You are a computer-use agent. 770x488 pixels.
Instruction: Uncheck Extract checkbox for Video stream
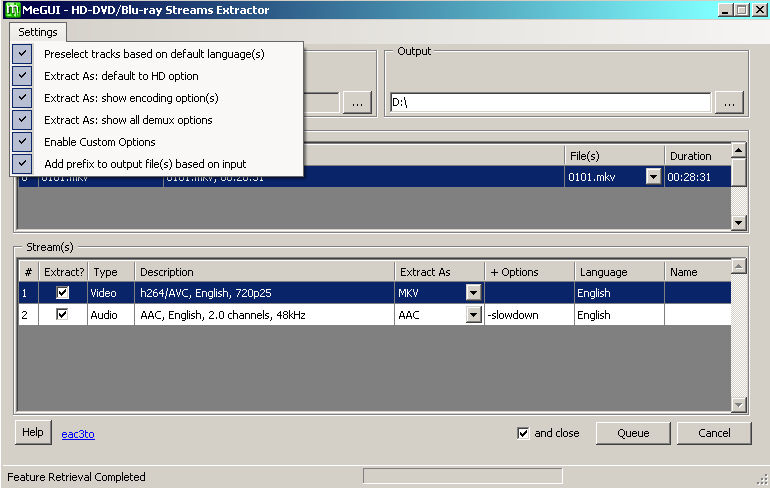click(62, 293)
